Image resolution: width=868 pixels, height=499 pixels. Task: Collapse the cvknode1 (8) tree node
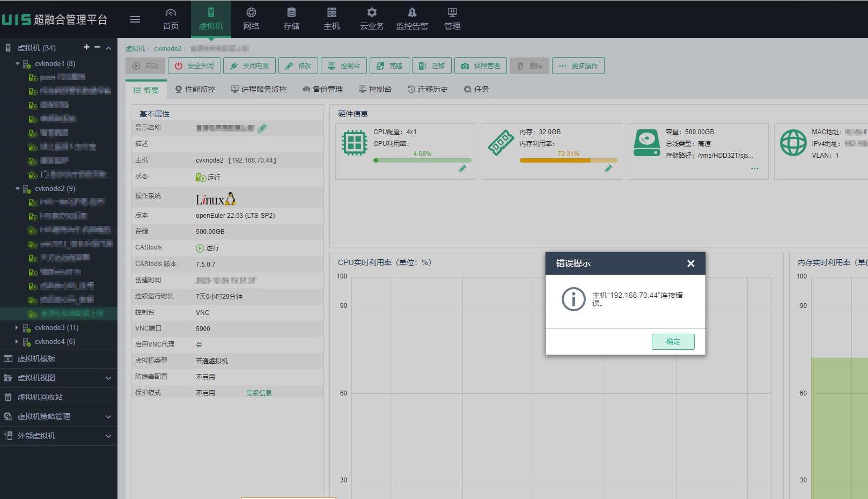(17, 63)
